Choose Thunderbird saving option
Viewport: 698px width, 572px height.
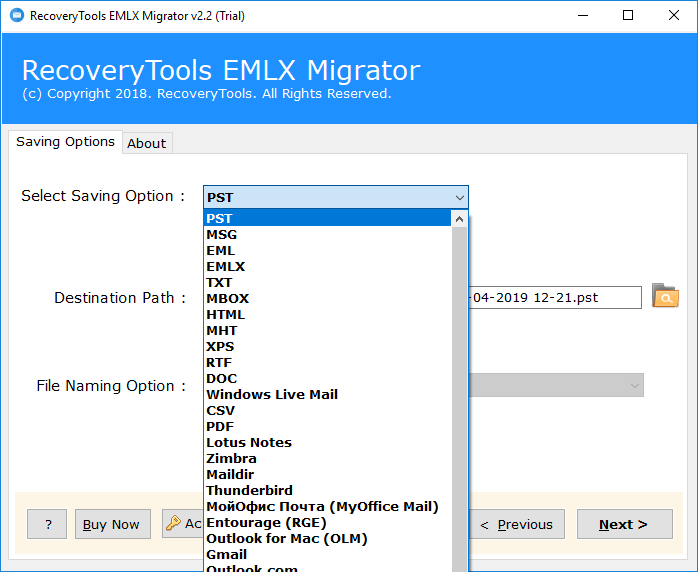(328, 491)
